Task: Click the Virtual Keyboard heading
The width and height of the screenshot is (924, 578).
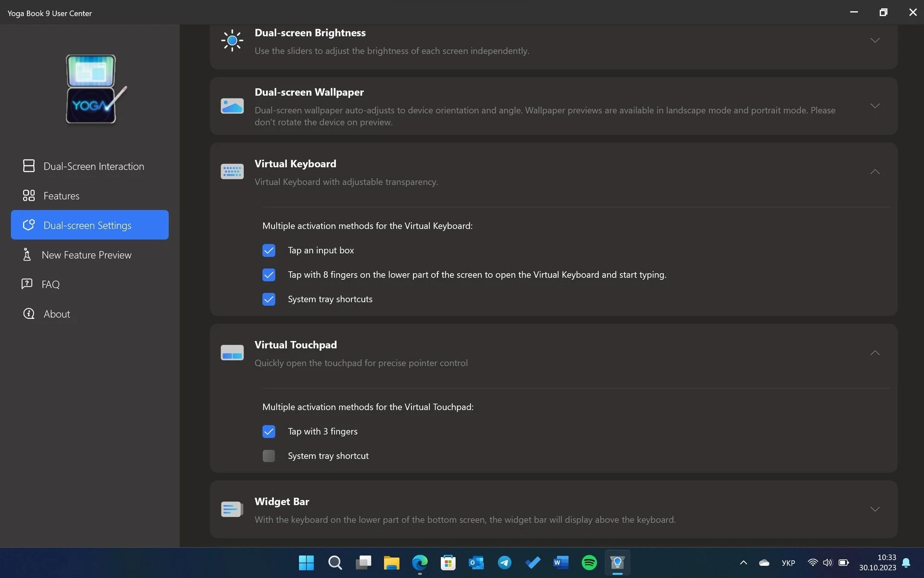Action: point(295,164)
